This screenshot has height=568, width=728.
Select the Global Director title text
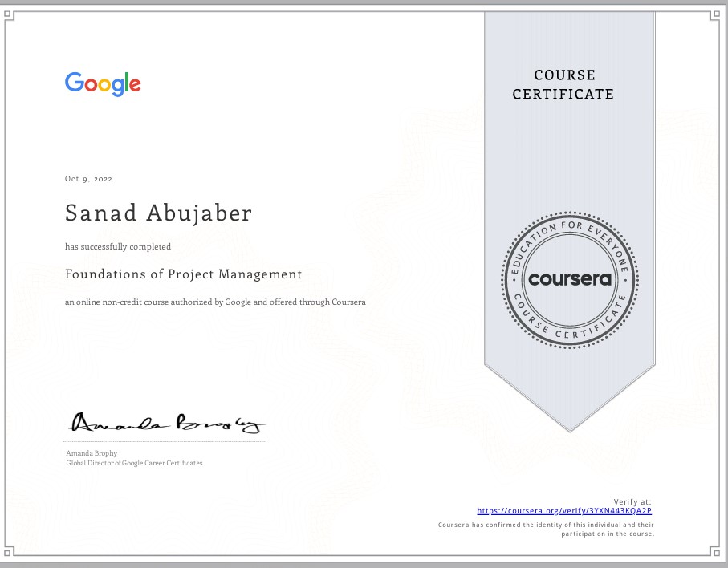click(x=133, y=463)
